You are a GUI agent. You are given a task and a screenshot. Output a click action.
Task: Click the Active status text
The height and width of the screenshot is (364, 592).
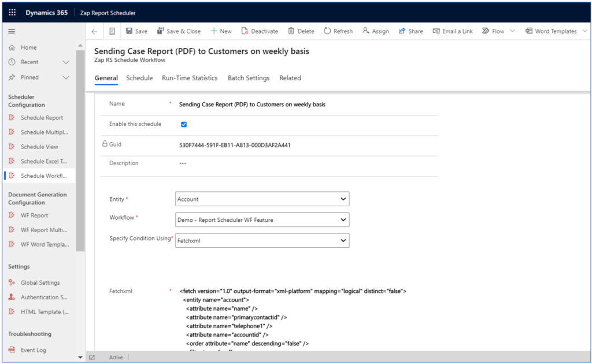[x=116, y=357]
